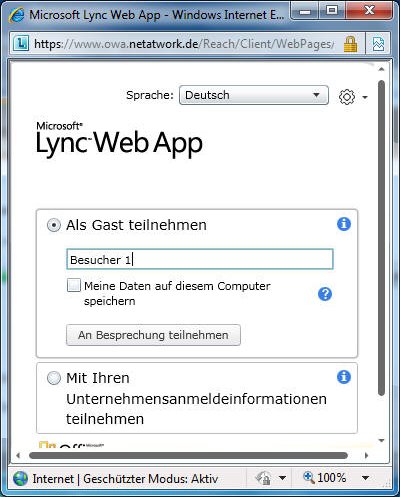Click the scroll left arrow
Viewport: 400px width, 497px height.
coord(18,455)
